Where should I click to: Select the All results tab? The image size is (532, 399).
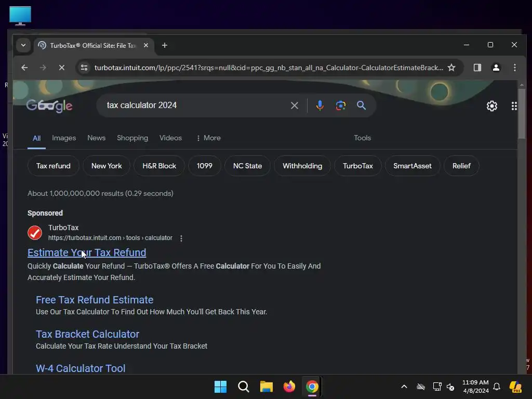(37, 138)
